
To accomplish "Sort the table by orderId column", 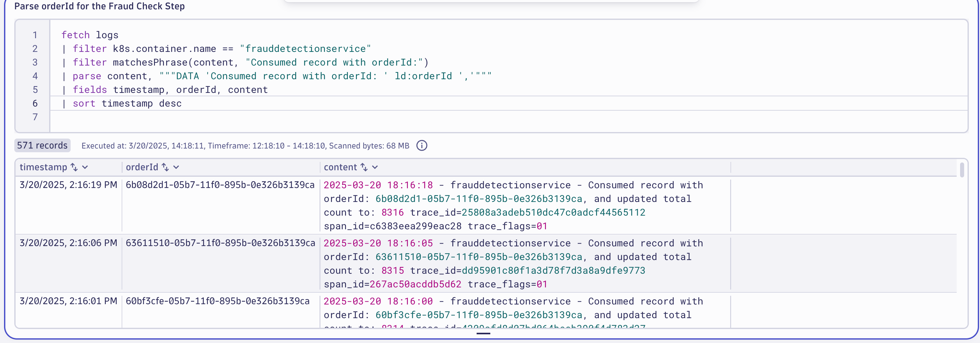I will pyautogui.click(x=165, y=167).
